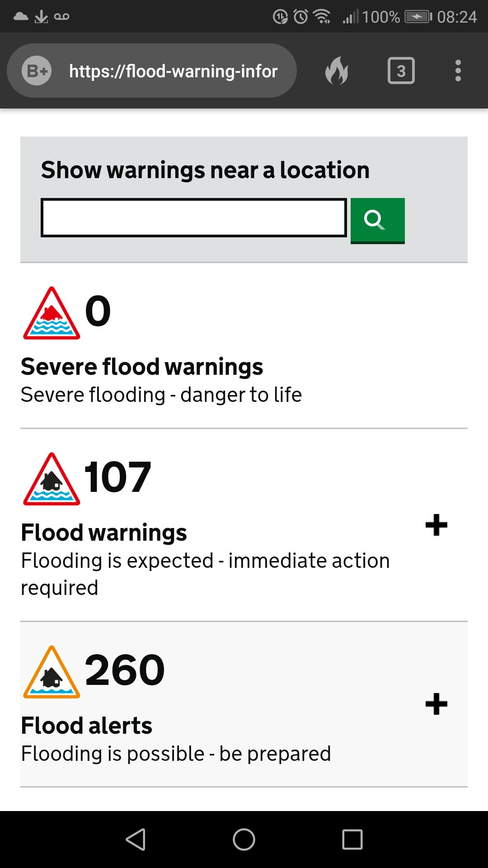The width and height of the screenshot is (488, 868).
Task: Open the Flood alerts heading
Action: pyautogui.click(x=87, y=726)
